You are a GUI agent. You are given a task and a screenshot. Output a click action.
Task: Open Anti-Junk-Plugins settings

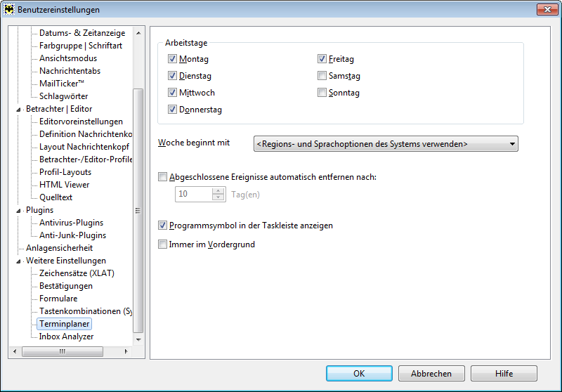click(73, 235)
